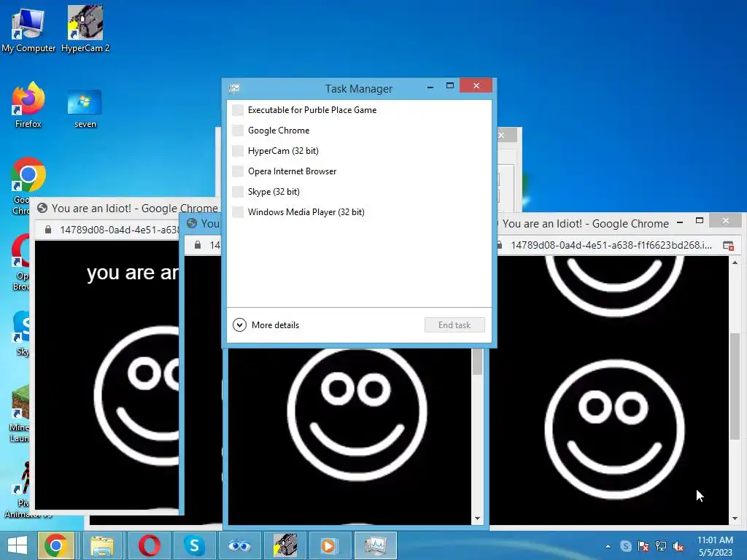Close the Task Manager window
Viewport: 747px width, 560px height.
click(476, 86)
